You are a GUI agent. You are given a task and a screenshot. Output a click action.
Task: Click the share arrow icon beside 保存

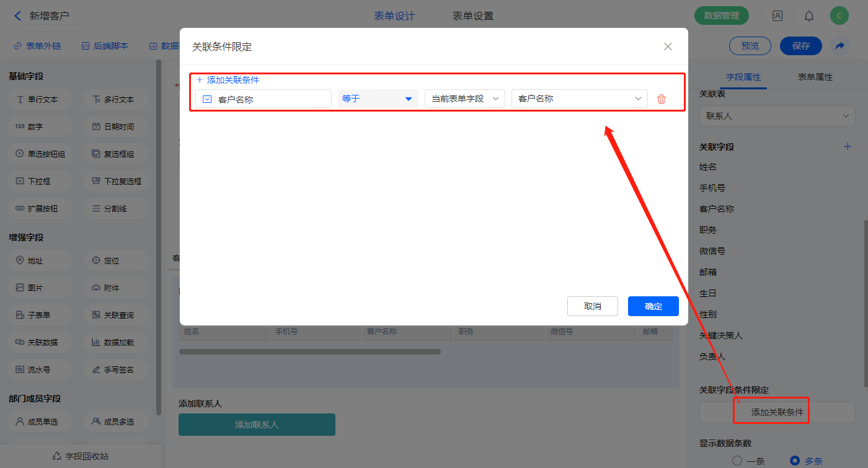point(839,46)
